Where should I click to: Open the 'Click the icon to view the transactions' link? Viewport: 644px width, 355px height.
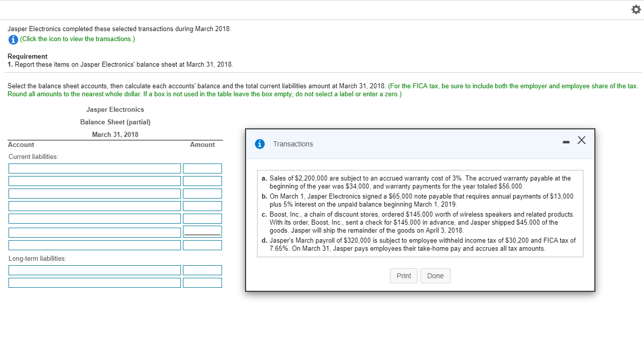pyautogui.click(x=78, y=39)
